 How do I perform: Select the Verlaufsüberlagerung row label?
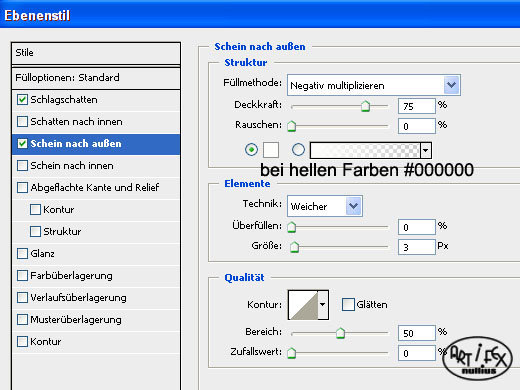pyautogui.click(x=78, y=298)
